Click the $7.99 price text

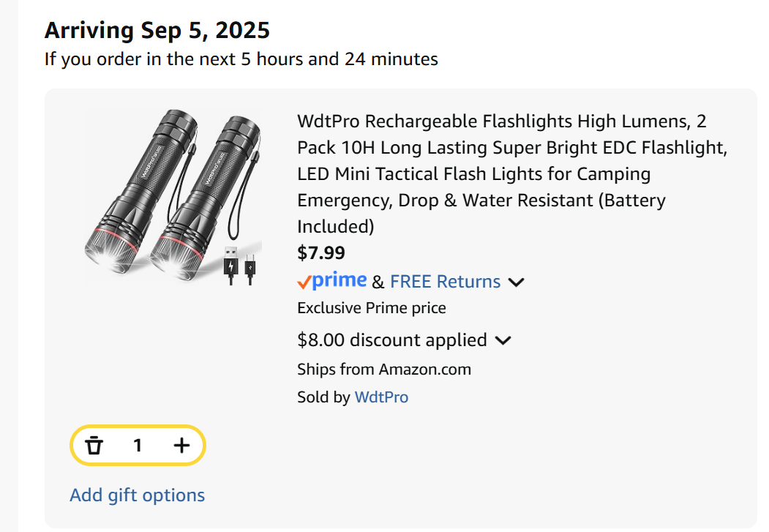[x=320, y=252]
